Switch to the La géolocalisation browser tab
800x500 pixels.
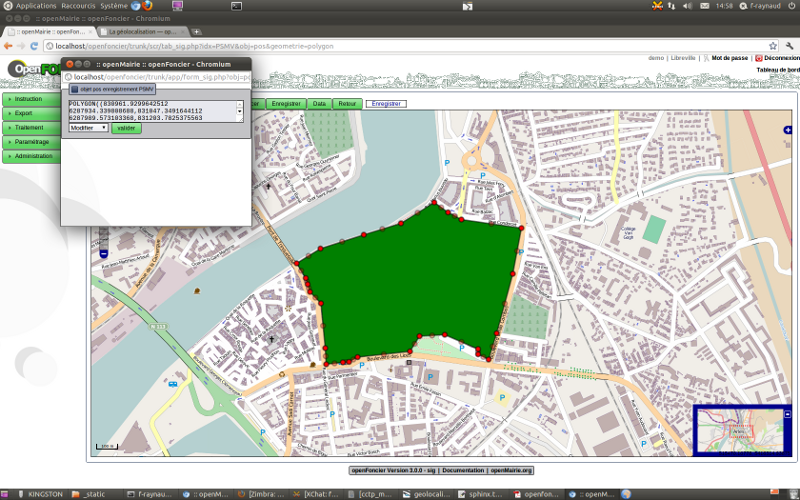[140, 31]
